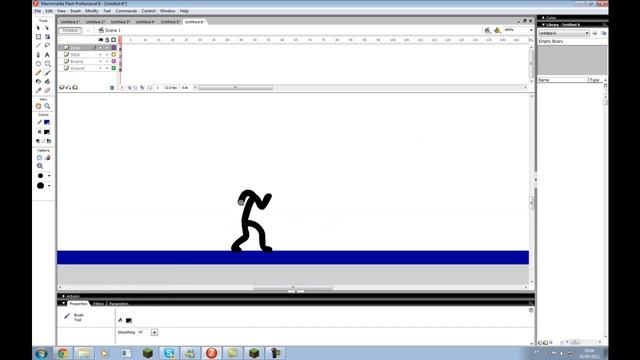
Task: Open the Smoothing value dropdown
Action: [x=154, y=333]
